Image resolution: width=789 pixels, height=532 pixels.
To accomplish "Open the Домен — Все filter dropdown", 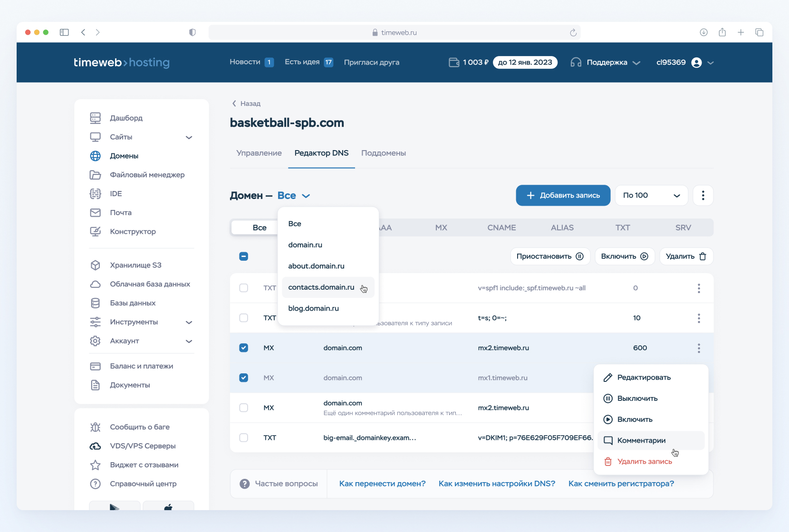I will 294,196.
